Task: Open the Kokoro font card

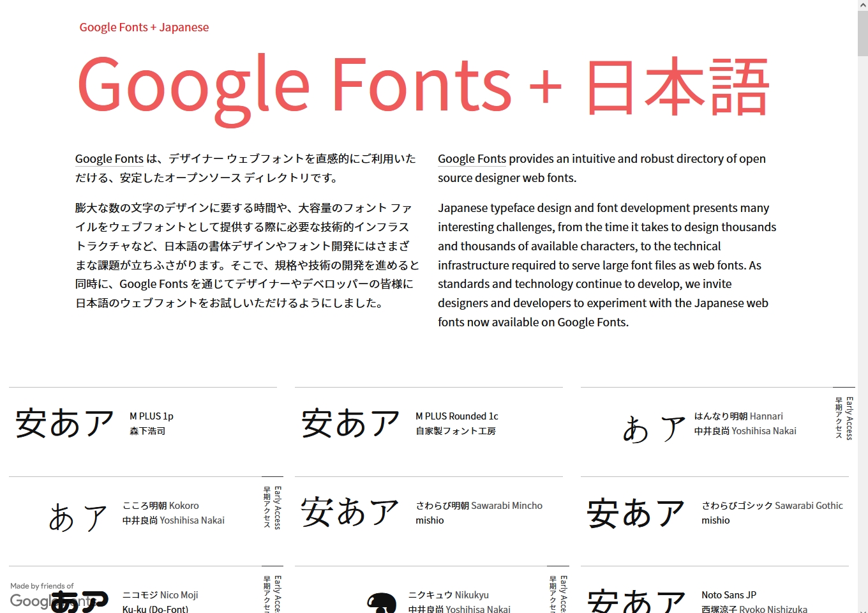Action: click(143, 521)
